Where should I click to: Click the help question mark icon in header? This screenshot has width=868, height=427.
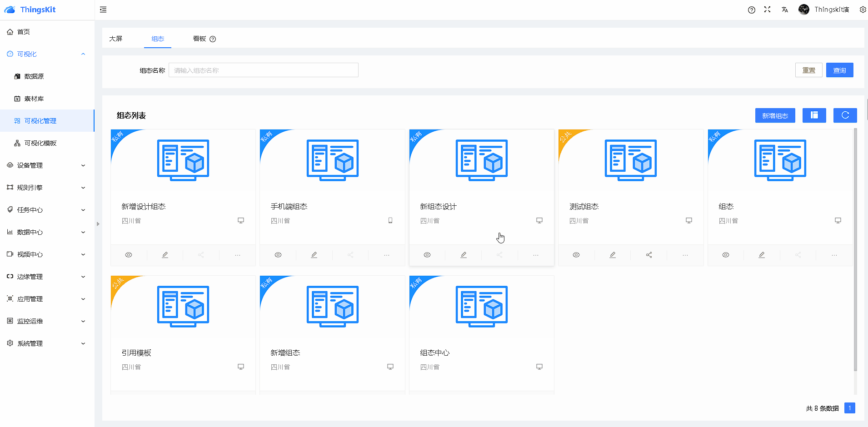coord(752,10)
